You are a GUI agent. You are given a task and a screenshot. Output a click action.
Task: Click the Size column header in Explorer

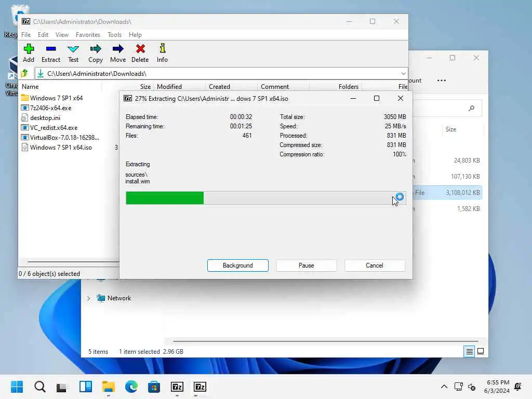click(450, 129)
